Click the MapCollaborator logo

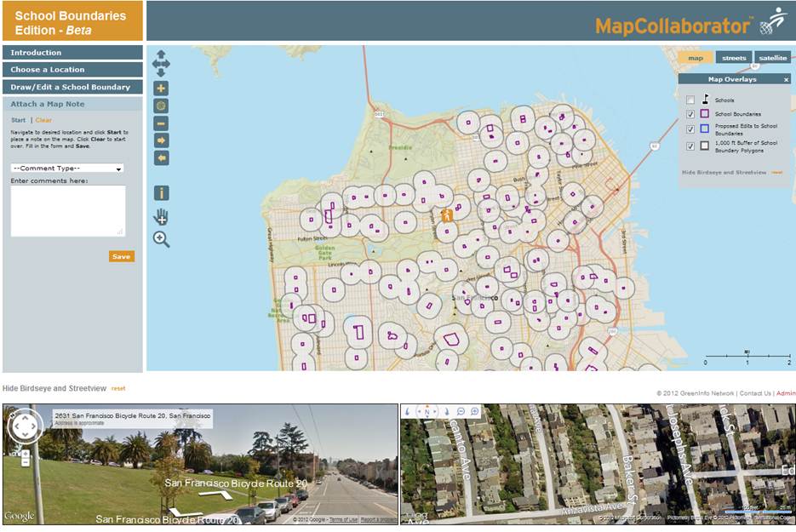coord(691,23)
